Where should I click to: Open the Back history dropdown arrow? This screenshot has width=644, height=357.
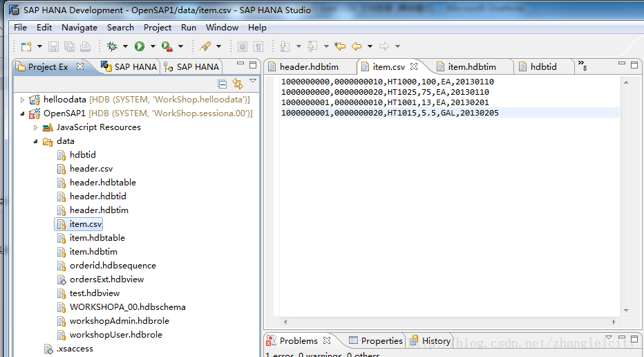370,46
